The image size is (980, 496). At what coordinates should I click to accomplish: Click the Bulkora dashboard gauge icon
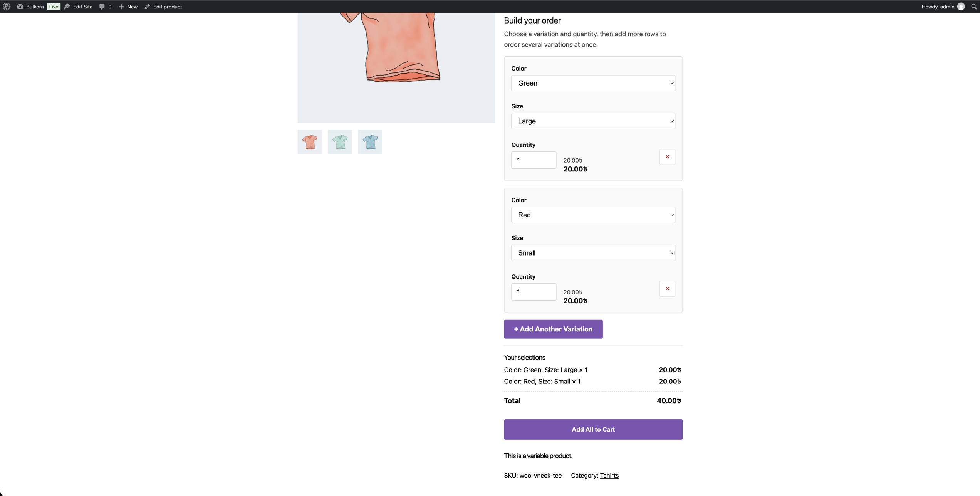pyautogui.click(x=20, y=7)
